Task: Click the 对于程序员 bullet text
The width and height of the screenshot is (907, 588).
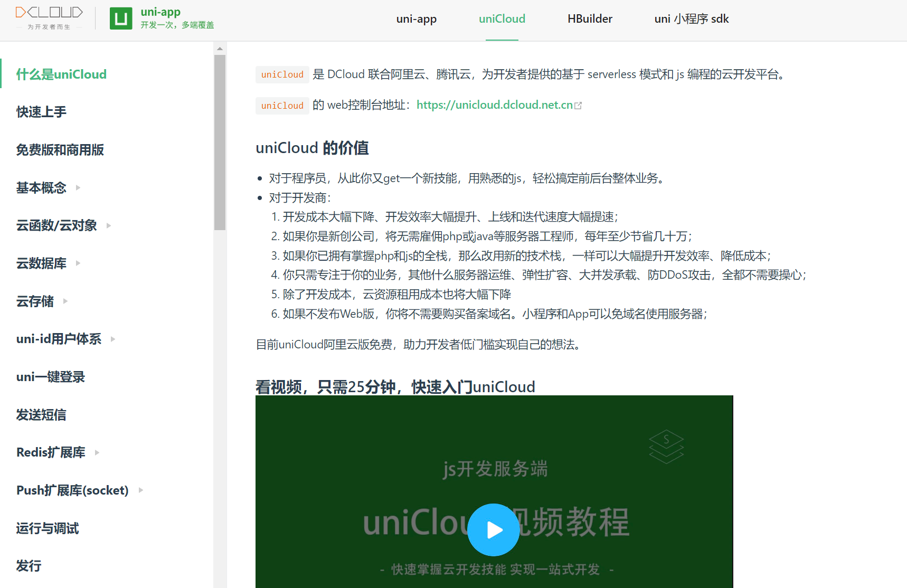Action: click(x=468, y=178)
